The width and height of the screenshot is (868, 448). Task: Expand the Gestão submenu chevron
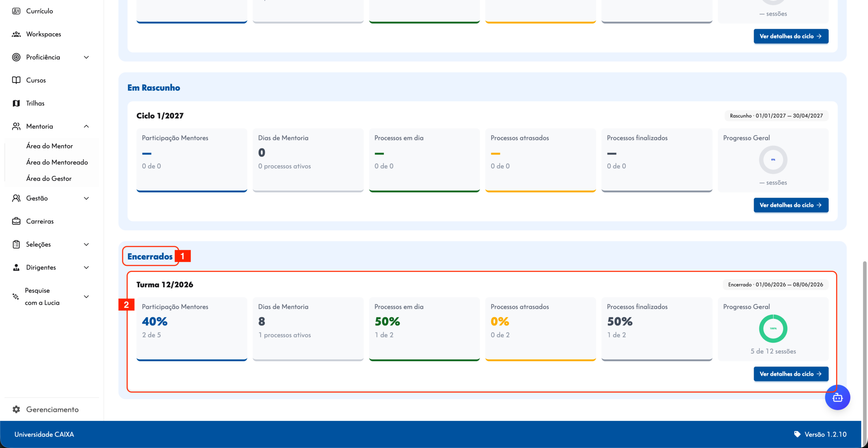click(x=86, y=198)
